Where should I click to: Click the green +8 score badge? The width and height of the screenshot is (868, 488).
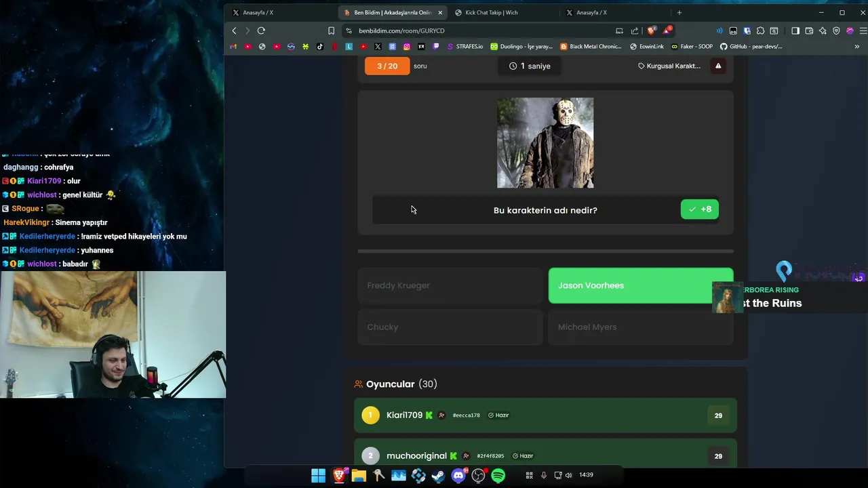pyautogui.click(x=700, y=209)
